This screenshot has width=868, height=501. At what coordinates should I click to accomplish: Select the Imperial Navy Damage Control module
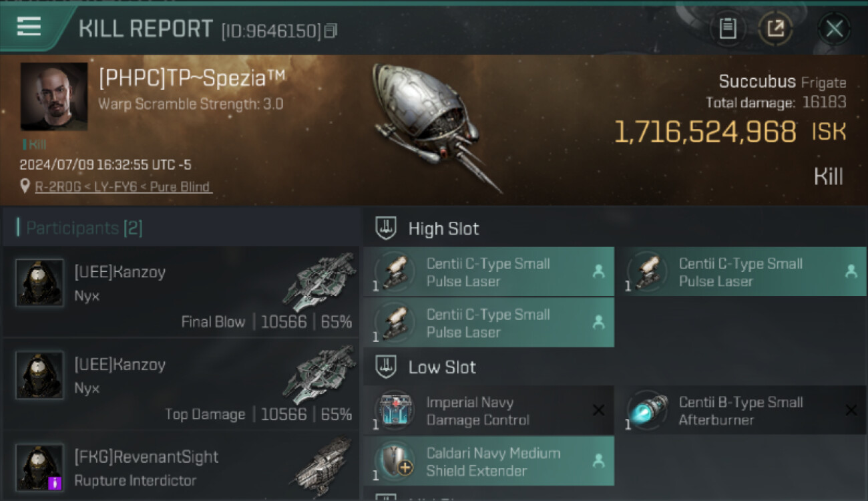tap(488, 411)
